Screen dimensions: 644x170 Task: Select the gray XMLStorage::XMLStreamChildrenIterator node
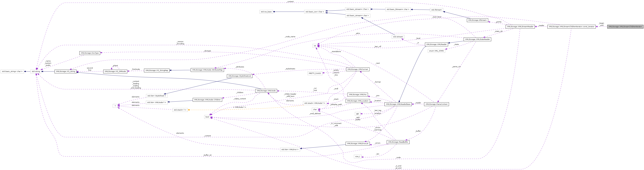click(x=625, y=27)
